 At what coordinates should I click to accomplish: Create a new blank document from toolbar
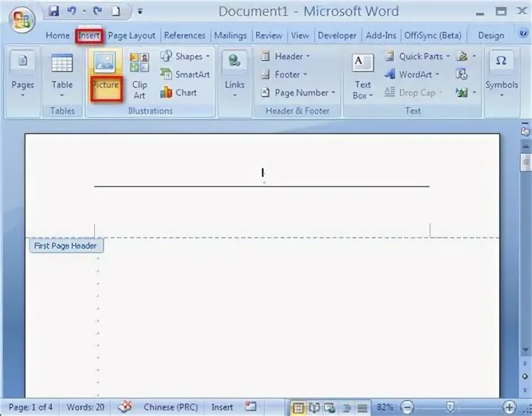[116, 11]
